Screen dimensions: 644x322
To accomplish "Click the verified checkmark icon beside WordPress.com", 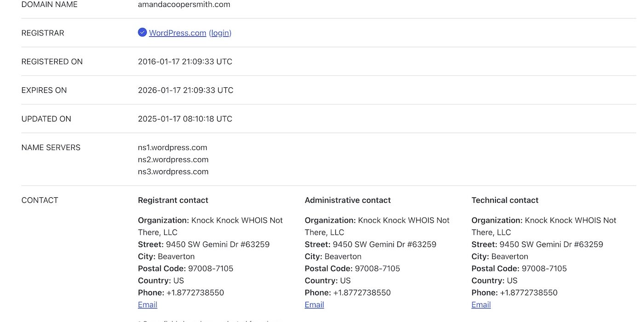I will pyautogui.click(x=142, y=32).
